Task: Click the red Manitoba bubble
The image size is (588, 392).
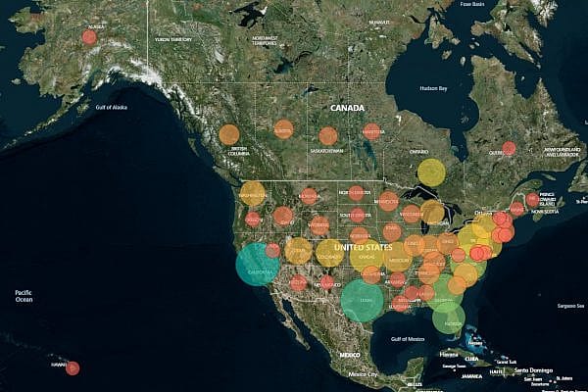Action: coord(372,131)
